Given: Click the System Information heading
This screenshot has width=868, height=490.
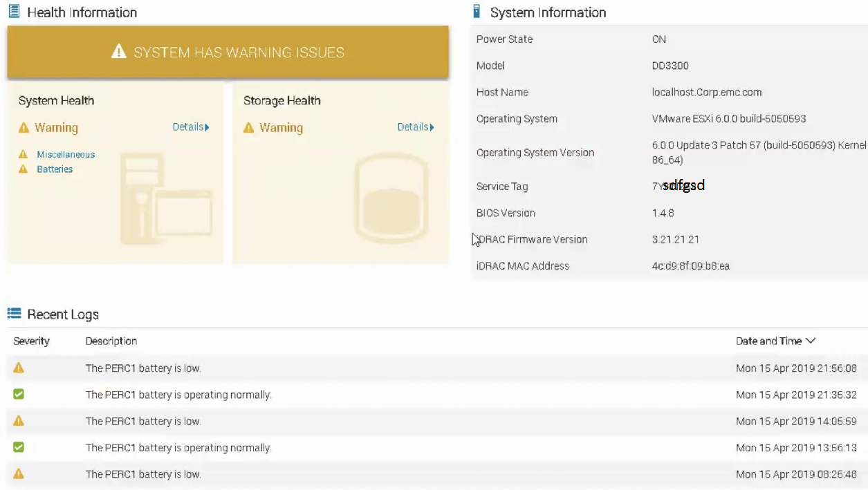Looking at the screenshot, I should 548,12.
